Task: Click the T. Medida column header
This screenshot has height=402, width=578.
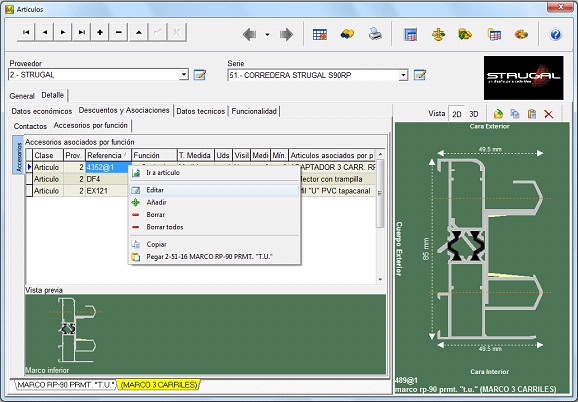Action: point(196,155)
